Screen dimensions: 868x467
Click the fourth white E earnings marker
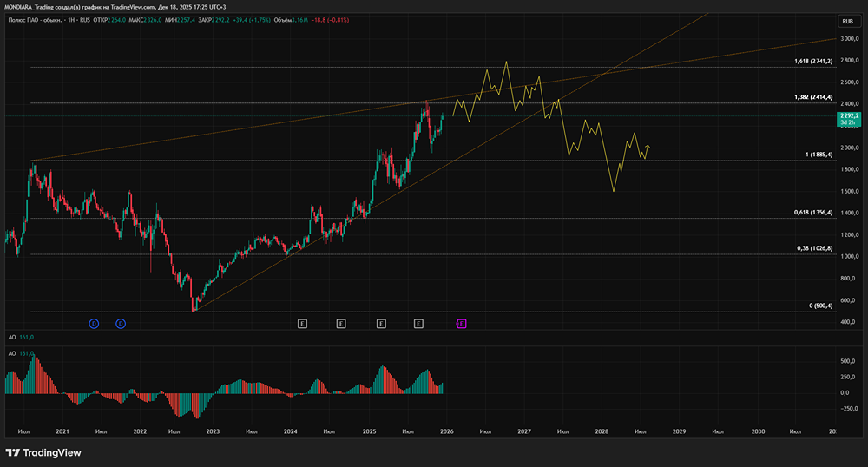418,324
